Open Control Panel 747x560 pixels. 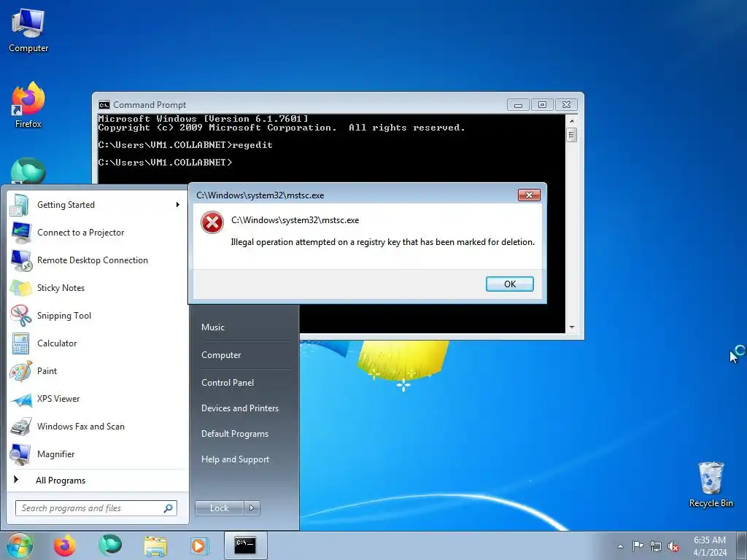tap(244, 382)
